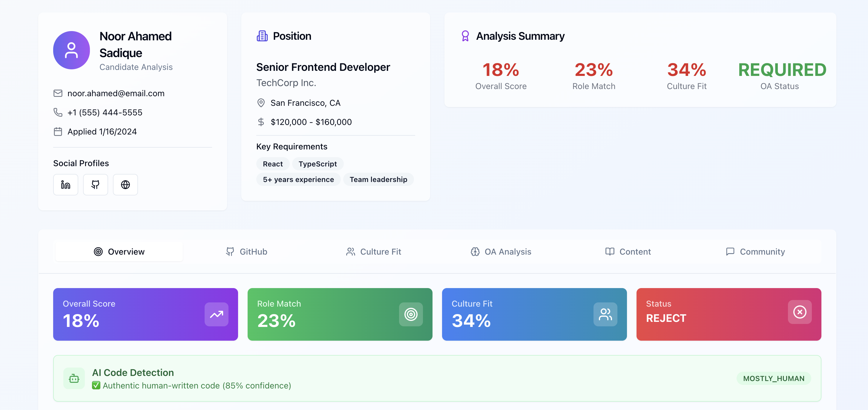
Task: Switch to the OA Analysis tab
Action: click(x=501, y=252)
